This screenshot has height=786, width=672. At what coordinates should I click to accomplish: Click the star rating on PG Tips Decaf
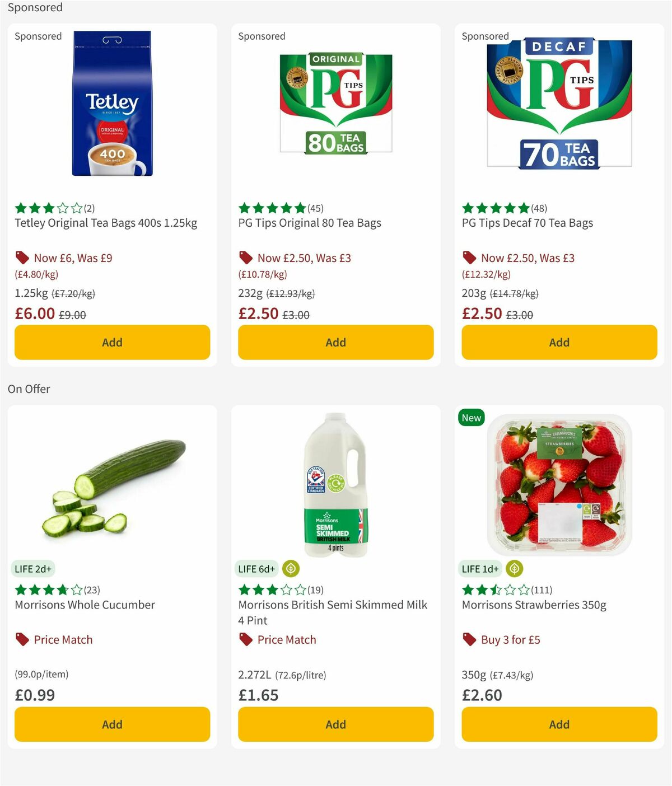tap(495, 208)
